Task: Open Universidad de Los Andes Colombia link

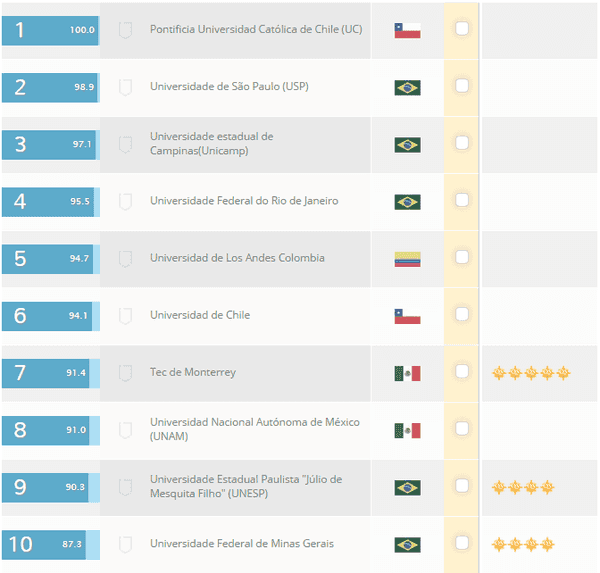Action: [x=237, y=258]
